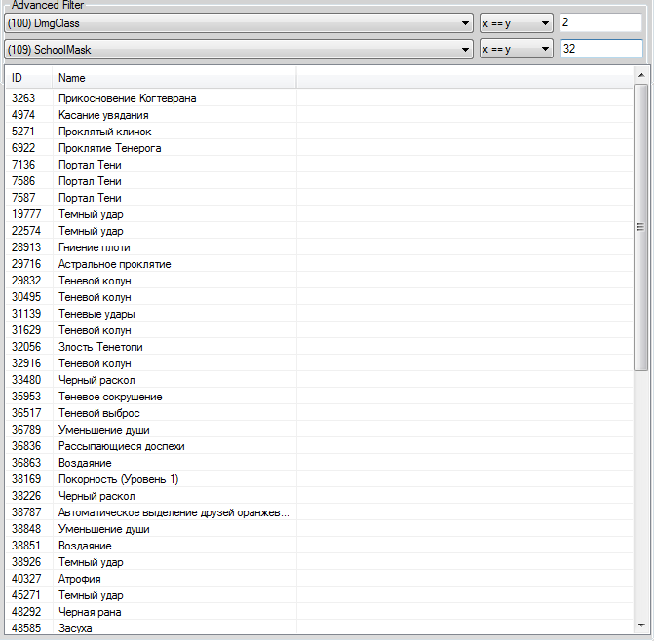Select spell 36836 Рассыпающиеся доспехи
Screen dimensions: 656x644
coord(121,446)
